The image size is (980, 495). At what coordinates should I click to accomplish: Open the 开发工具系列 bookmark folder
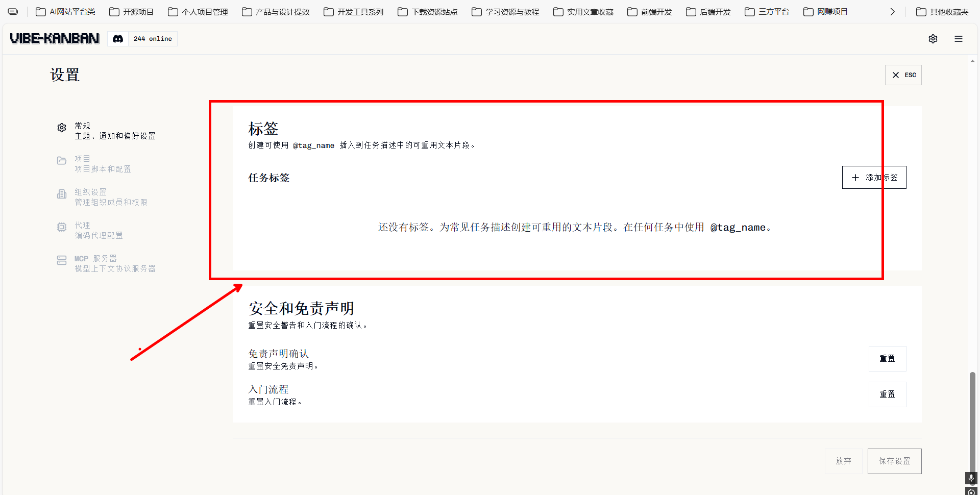pyautogui.click(x=354, y=12)
